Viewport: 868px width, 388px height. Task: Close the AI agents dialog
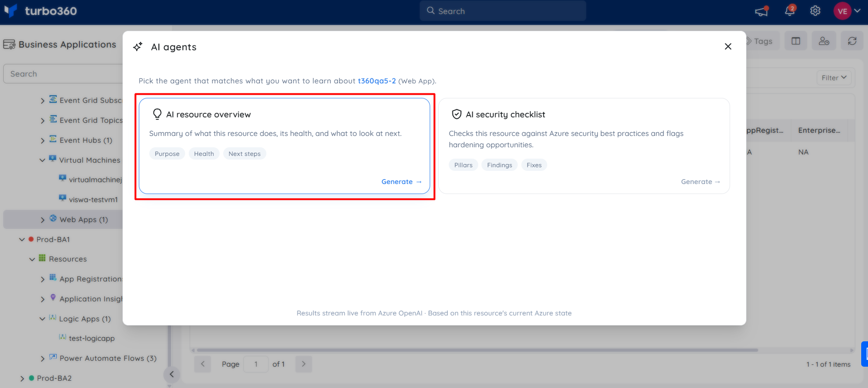tap(728, 47)
